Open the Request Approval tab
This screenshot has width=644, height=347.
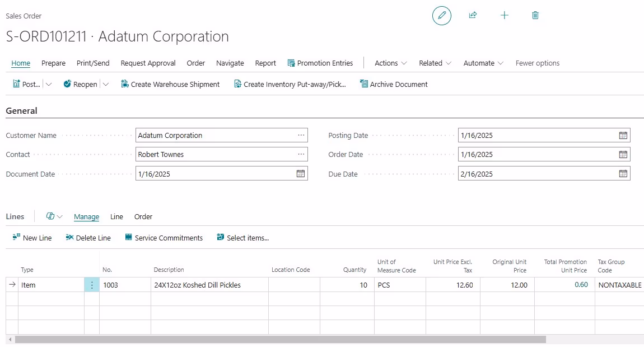[148, 63]
